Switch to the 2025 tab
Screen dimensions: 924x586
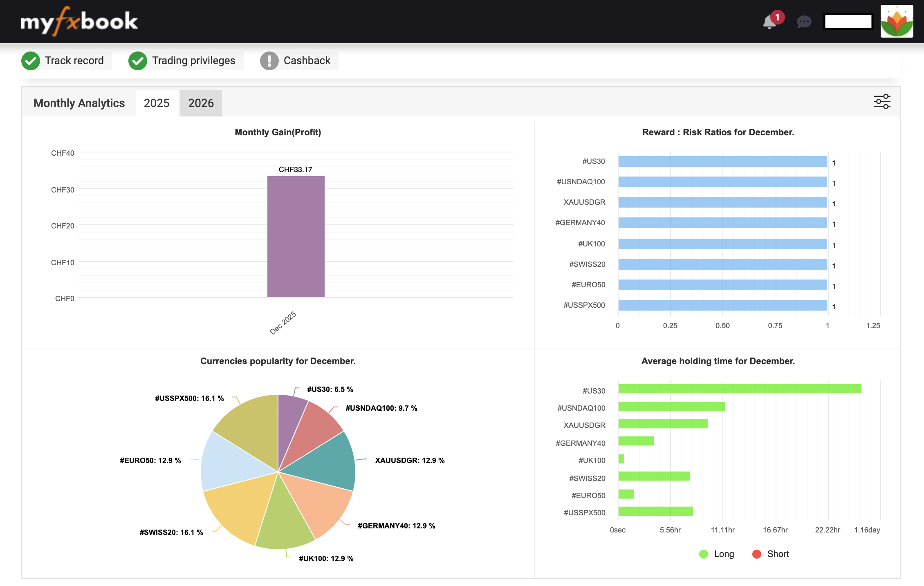coord(157,103)
